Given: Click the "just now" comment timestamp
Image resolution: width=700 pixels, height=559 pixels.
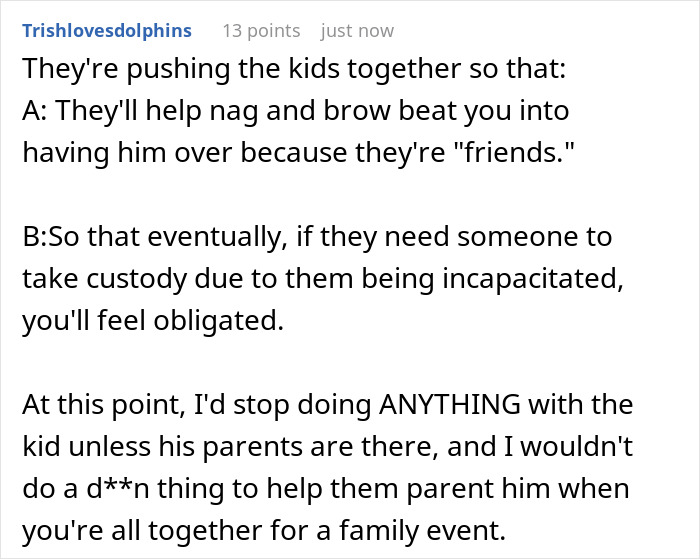Looking at the screenshot, I should pyautogui.click(x=357, y=31).
